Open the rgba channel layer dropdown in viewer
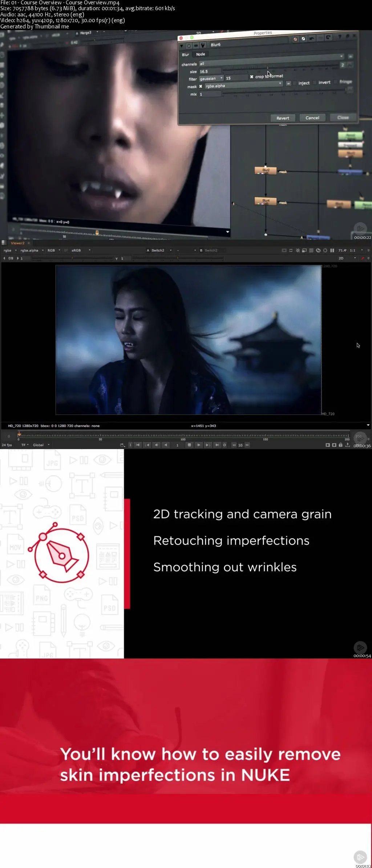 click(x=10, y=250)
